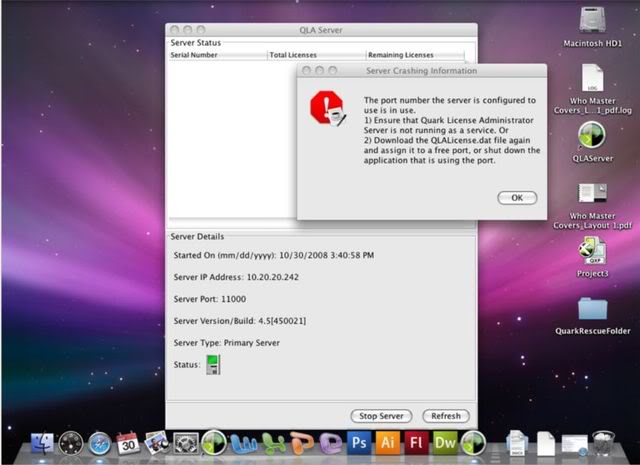Close the Server Crashing Information dialog
Viewport: 640px width, 465px height.
(x=306, y=71)
